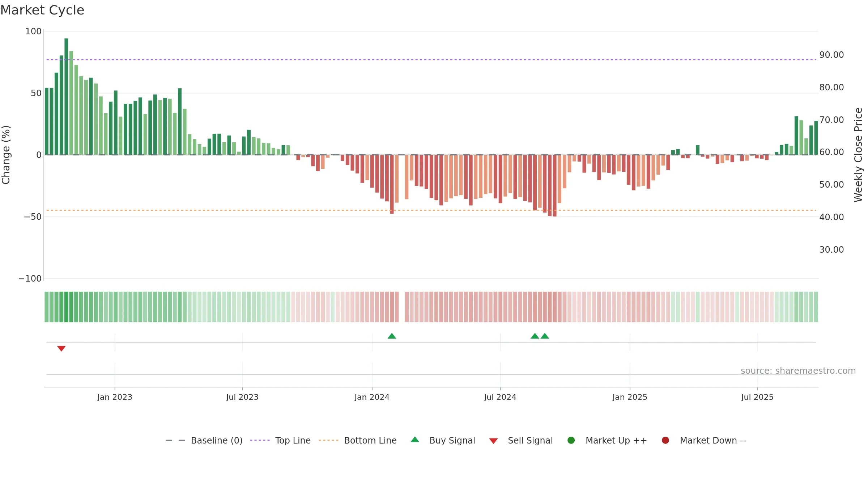Click the source: sharemaestro.com text

coord(798,371)
